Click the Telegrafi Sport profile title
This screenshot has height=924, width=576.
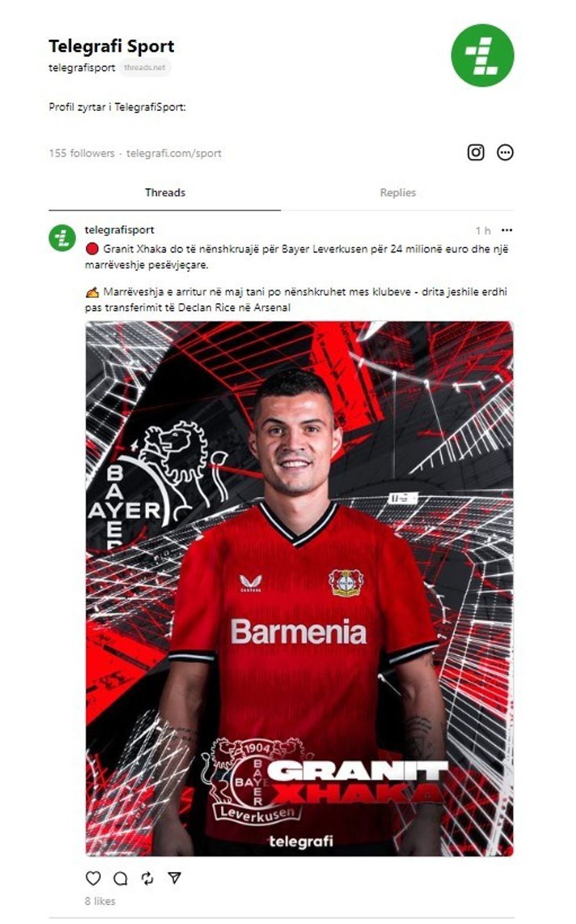coord(112,46)
